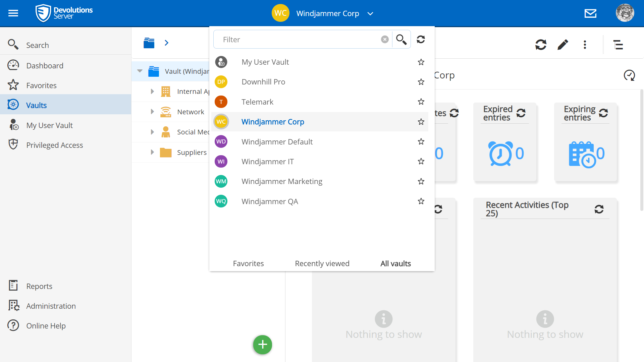644x362 pixels.
Task: Click the green add entry button
Action: pyautogui.click(x=262, y=345)
